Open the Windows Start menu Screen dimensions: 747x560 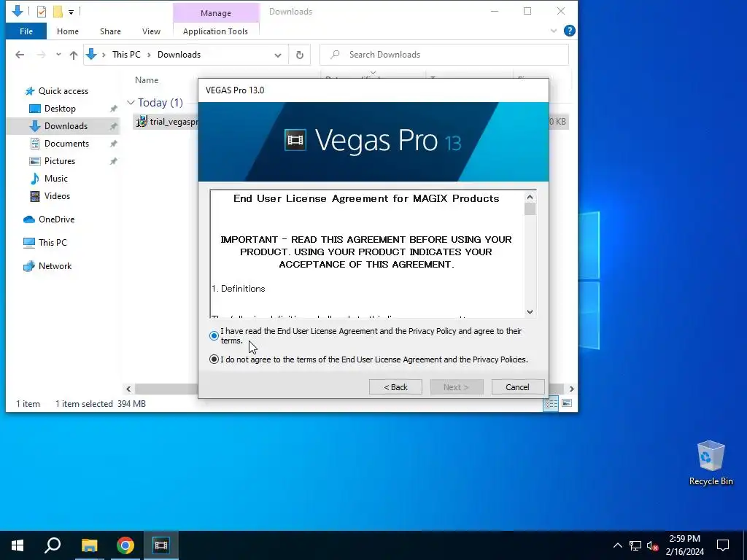pos(18,545)
